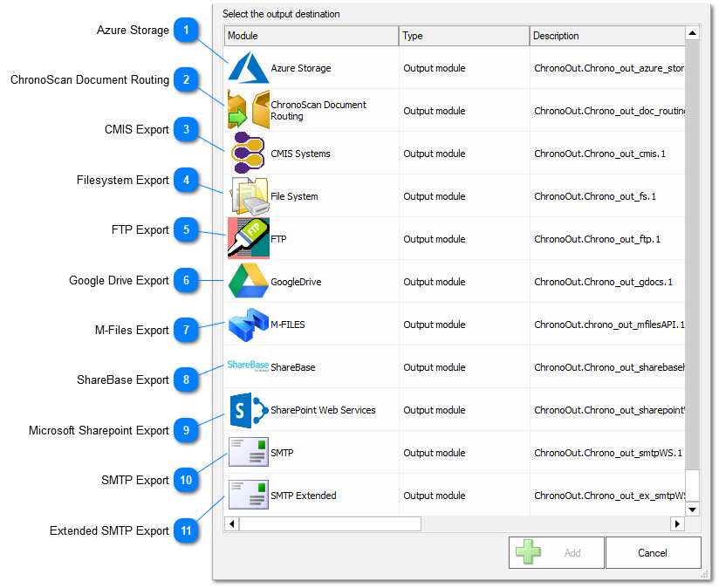
Task: Click the ShareBase logo icon
Action: click(248, 366)
